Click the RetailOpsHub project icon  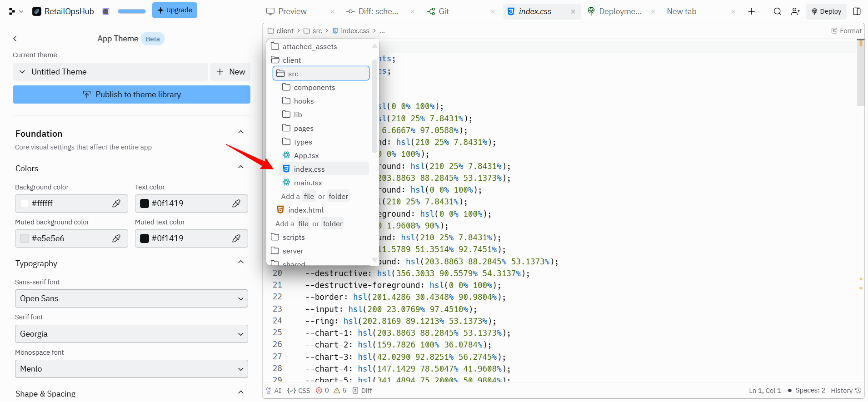click(x=37, y=11)
